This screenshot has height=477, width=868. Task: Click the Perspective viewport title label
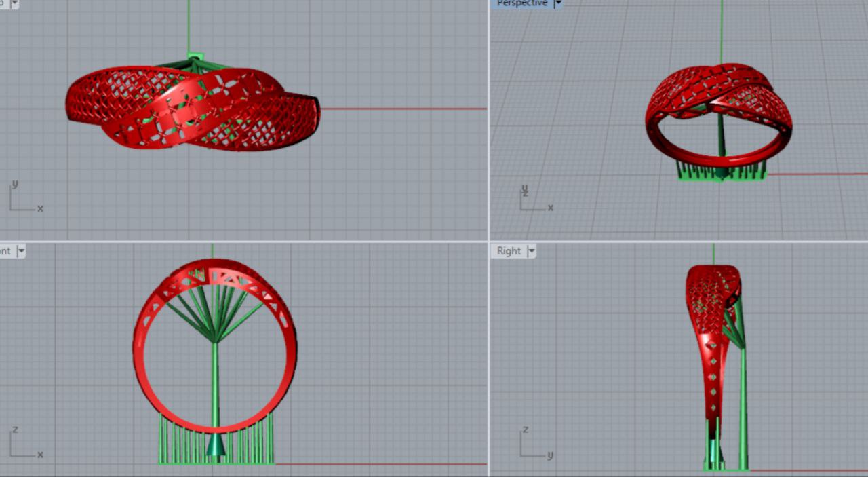[521, 3]
